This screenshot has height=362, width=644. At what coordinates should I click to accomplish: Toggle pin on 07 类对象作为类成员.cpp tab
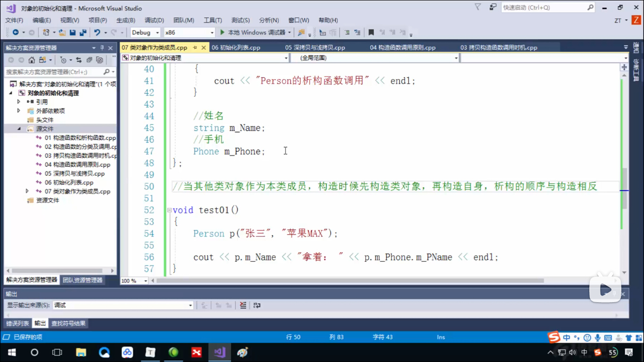[x=195, y=48]
